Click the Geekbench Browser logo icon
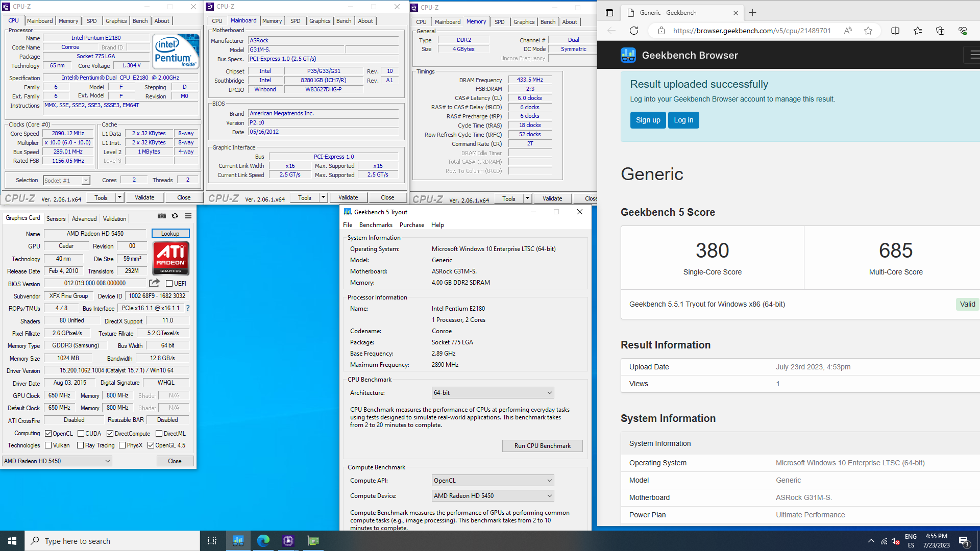Screen dimensions: 980x551 point(628,55)
